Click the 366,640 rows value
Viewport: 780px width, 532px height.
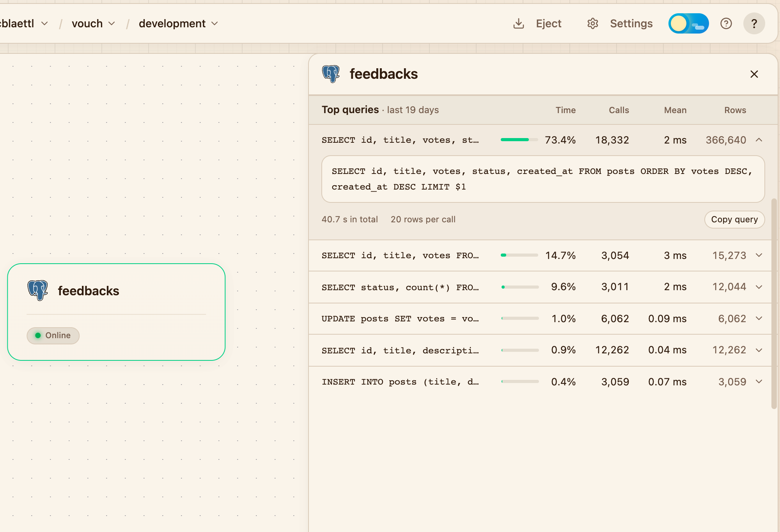726,140
